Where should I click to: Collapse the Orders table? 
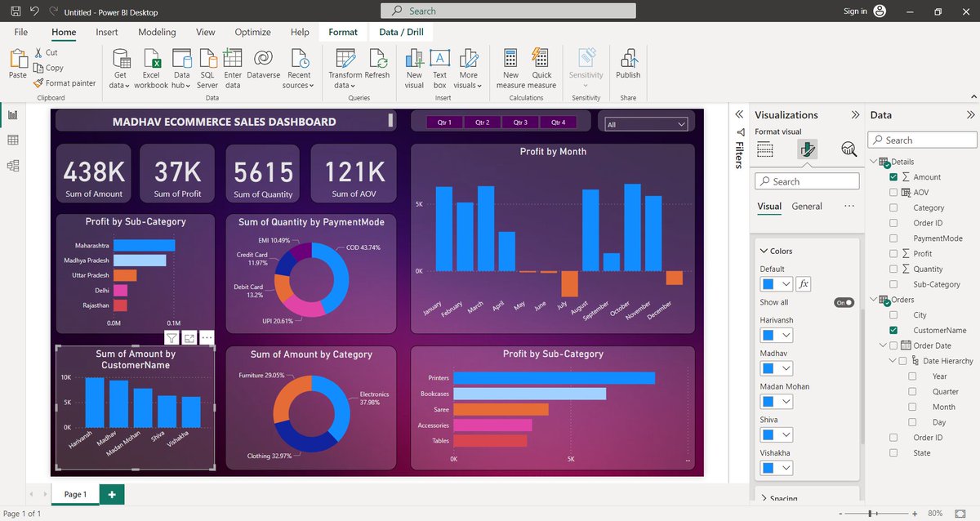[872, 300]
